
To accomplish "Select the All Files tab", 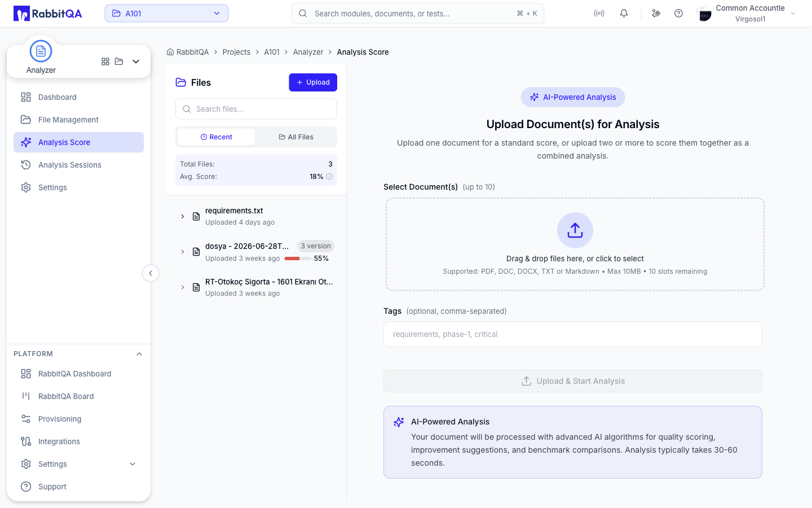I will 296,137.
